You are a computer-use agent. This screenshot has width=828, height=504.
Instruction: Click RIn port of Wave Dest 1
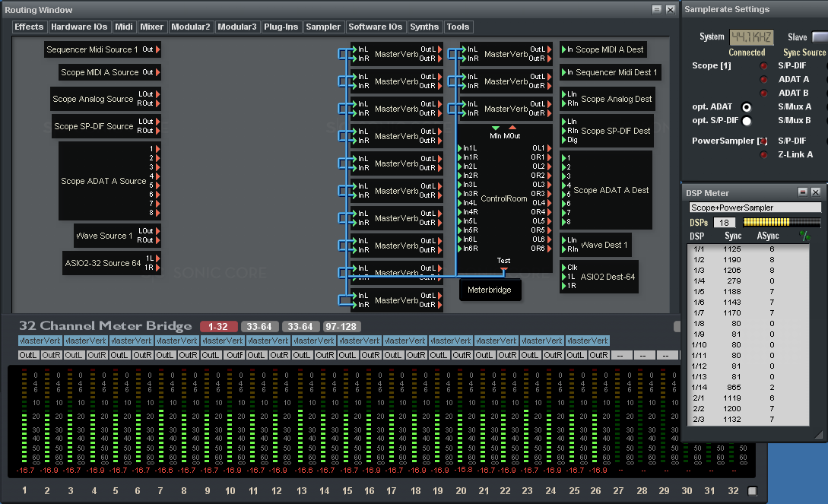coord(563,249)
